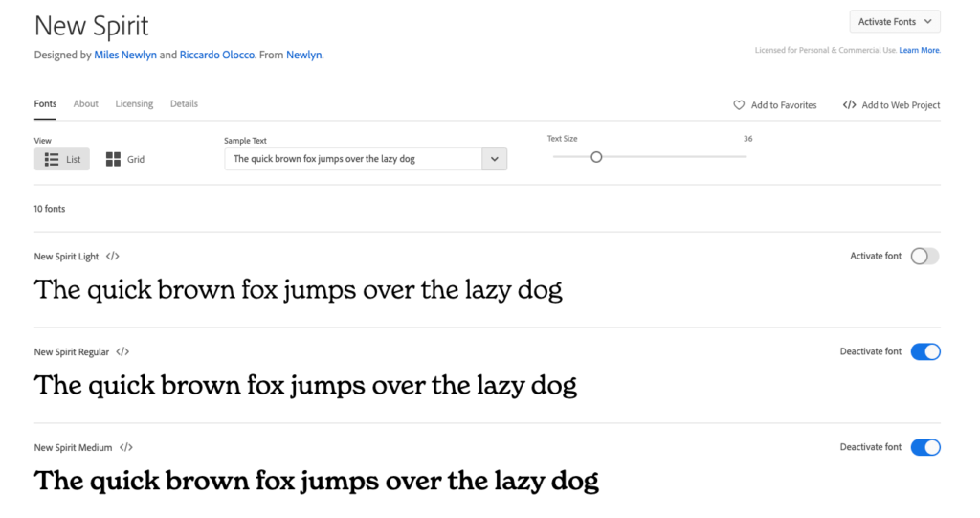Visit the Newlyn foundry link
The height and width of the screenshot is (518, 980).
303,55
